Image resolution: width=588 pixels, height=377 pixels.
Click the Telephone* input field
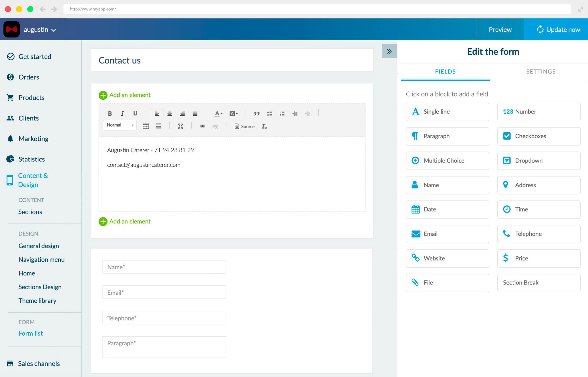pyautogui.click(x=164, y=318)
